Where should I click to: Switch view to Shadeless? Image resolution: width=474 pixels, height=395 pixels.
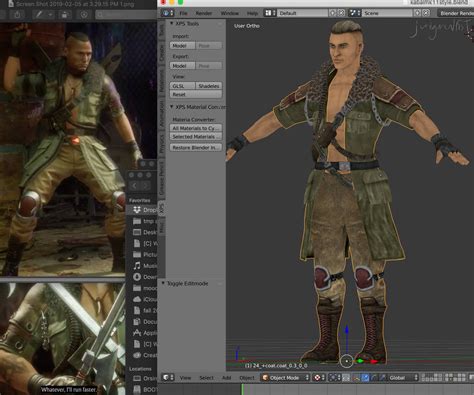click(x=209, y=86)
